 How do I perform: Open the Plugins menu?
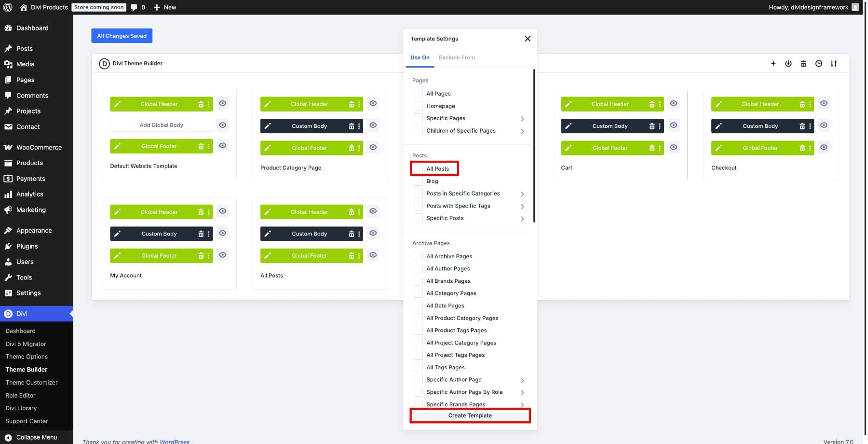[37, 246]
